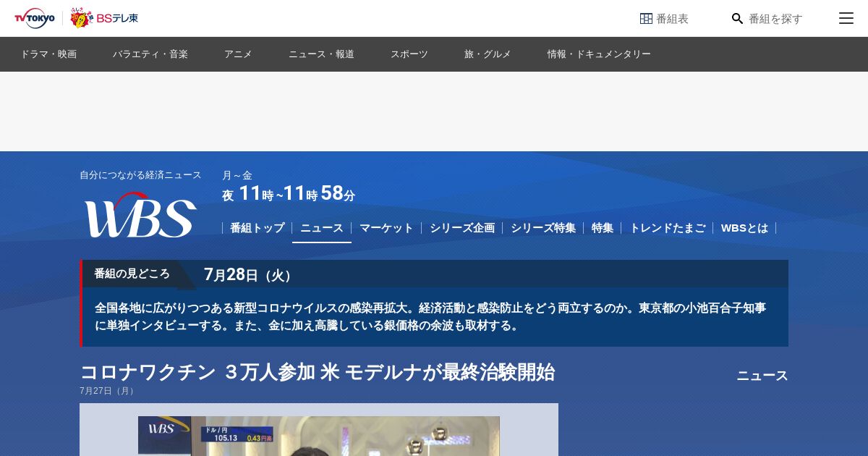
Task: Open the シリーズ企画 tab
Action: click(462, 228)
